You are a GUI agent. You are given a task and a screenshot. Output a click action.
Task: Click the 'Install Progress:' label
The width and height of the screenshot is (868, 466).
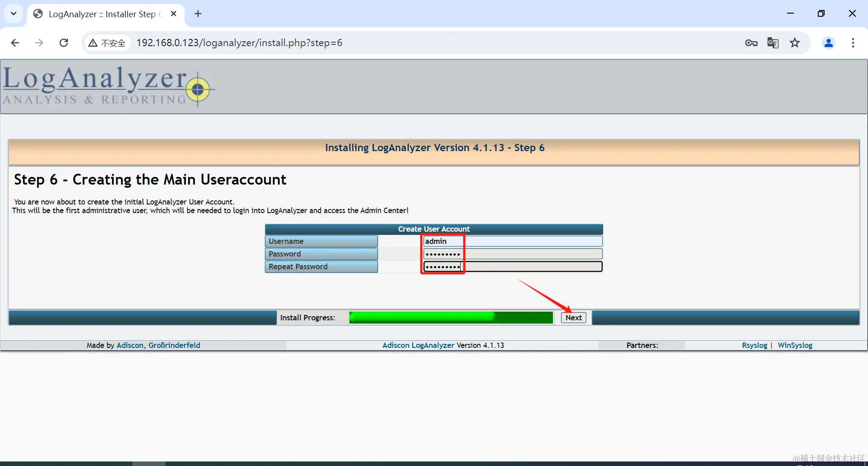[x=308, y=318]
